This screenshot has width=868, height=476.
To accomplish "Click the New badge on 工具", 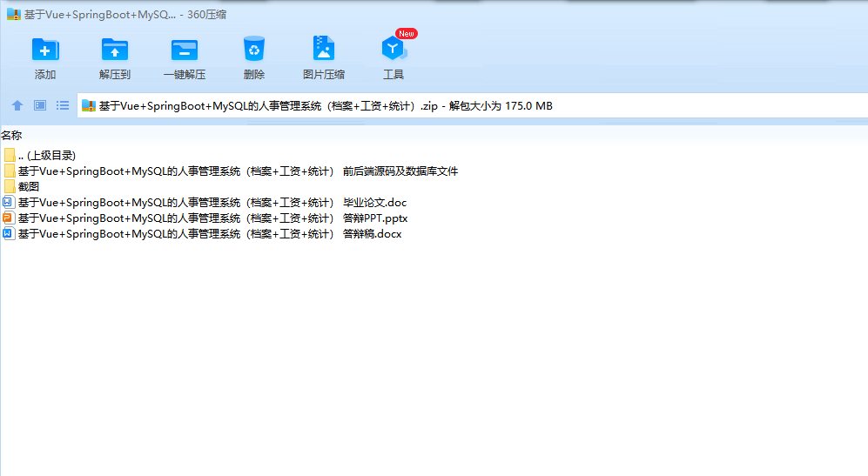I will pos(407,34).
